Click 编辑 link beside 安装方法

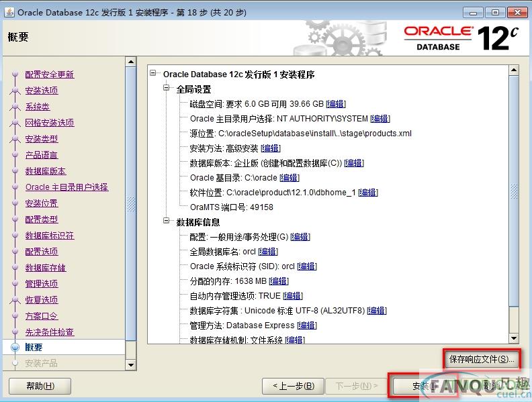[271, 148]
